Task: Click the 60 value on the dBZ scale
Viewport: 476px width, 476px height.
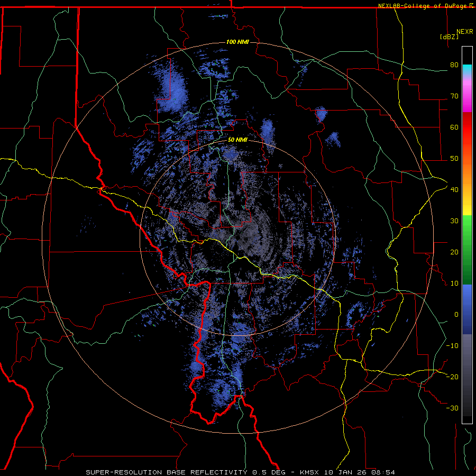Action: coord(454,127)
